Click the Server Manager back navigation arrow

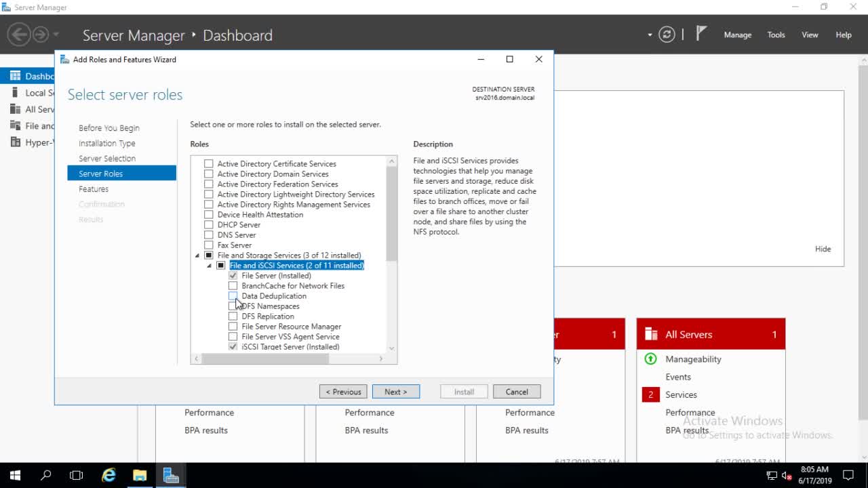click(x=19, y=34)
